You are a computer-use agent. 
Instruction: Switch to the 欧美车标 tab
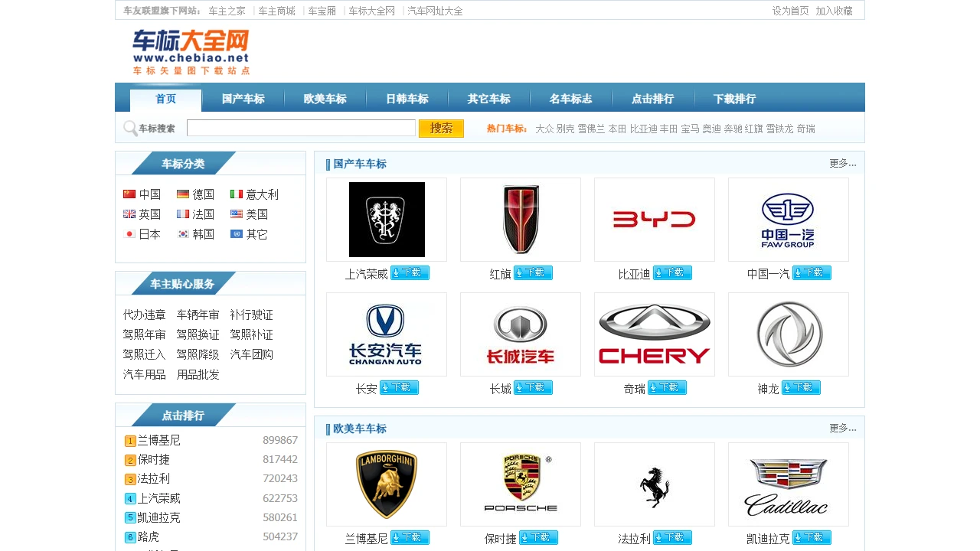tap(325, 98)
